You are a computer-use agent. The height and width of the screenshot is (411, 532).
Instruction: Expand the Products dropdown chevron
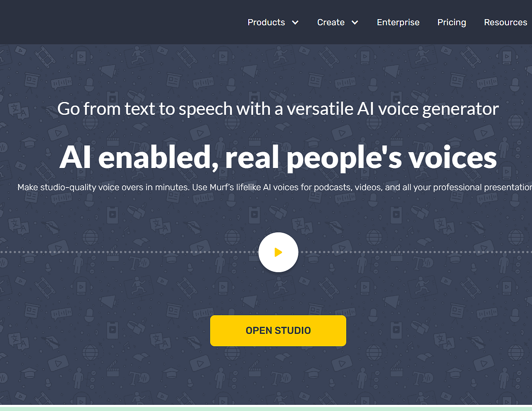[296, 22]
